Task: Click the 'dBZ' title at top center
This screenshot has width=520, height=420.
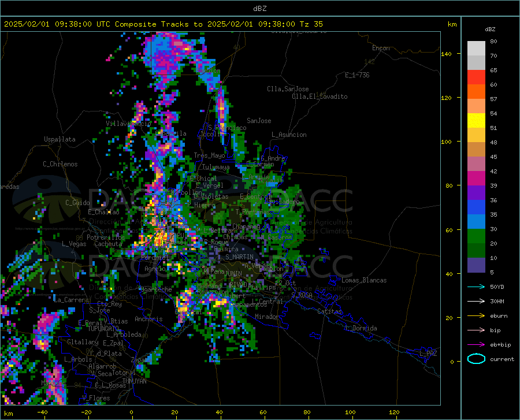Action: 259,9
